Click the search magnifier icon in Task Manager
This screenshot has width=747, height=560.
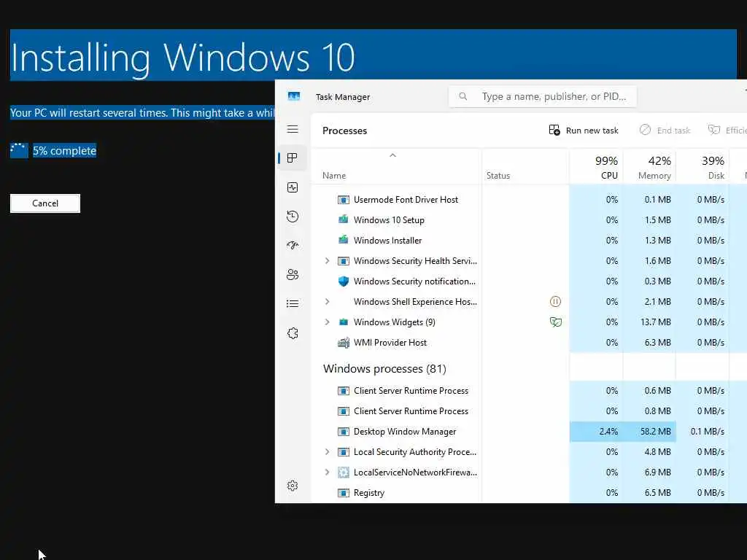tap(463, 96)
